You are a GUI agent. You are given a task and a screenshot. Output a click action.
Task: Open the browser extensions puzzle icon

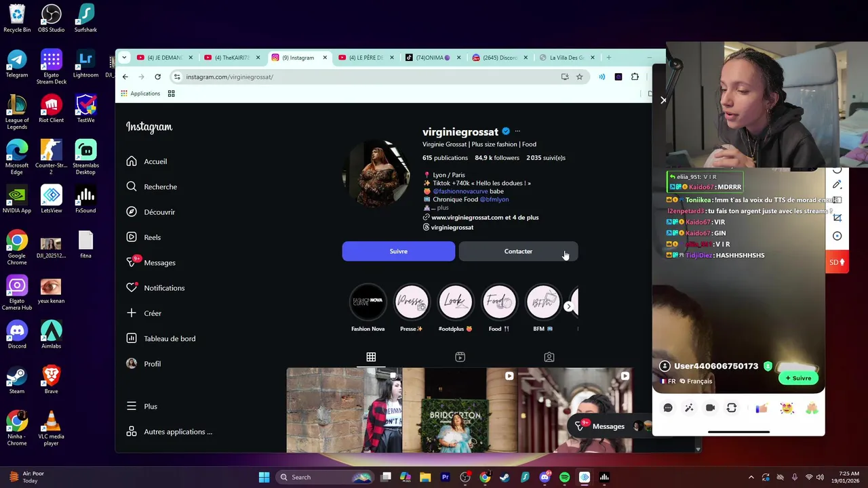(635, 77)
